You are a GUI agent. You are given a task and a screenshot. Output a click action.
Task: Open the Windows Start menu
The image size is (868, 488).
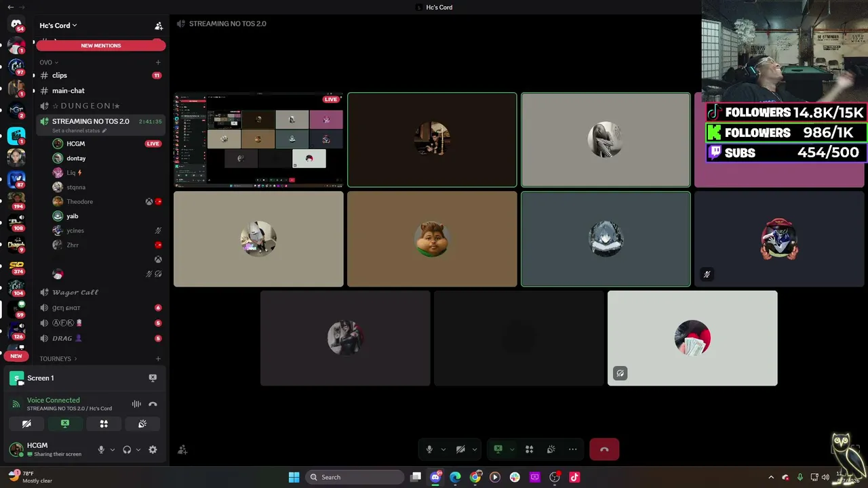coord(294,477)
